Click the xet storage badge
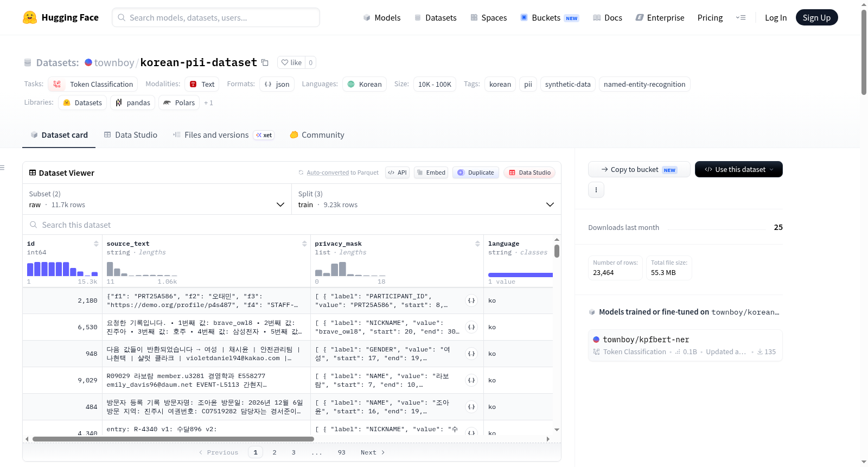This screenshot has width=868, height=467. [x=264, y=135]
